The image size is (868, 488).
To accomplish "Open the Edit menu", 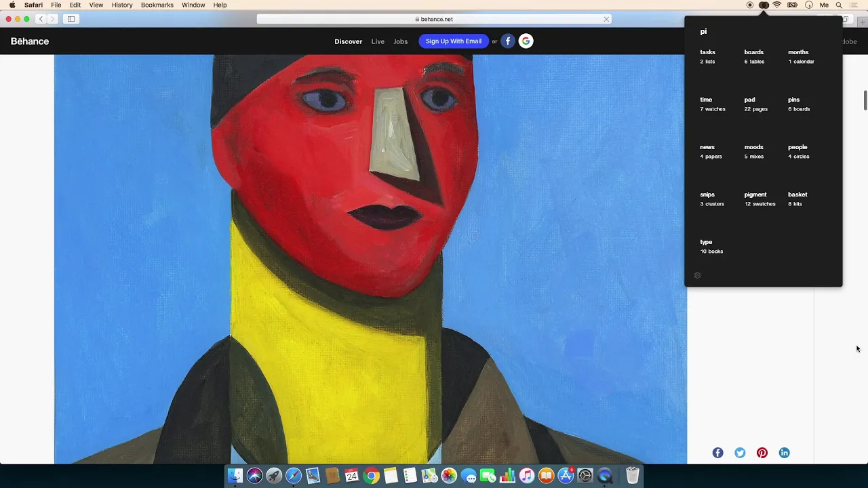I will pyautogui.click(x=75, y=5).
